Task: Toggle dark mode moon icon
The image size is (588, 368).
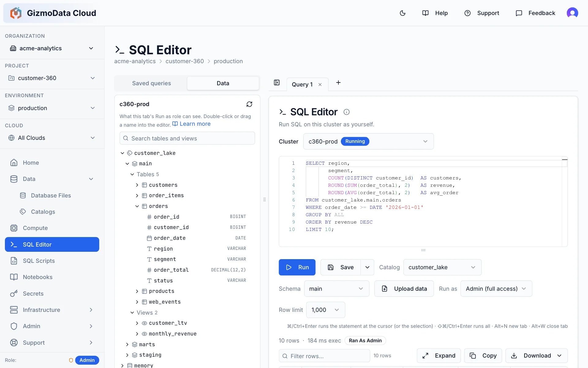Action: (402, 13)
